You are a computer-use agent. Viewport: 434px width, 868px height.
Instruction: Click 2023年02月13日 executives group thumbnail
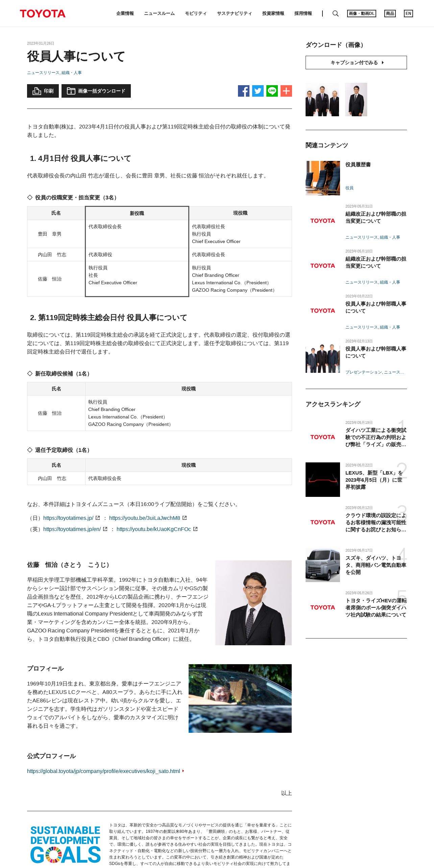323,356
